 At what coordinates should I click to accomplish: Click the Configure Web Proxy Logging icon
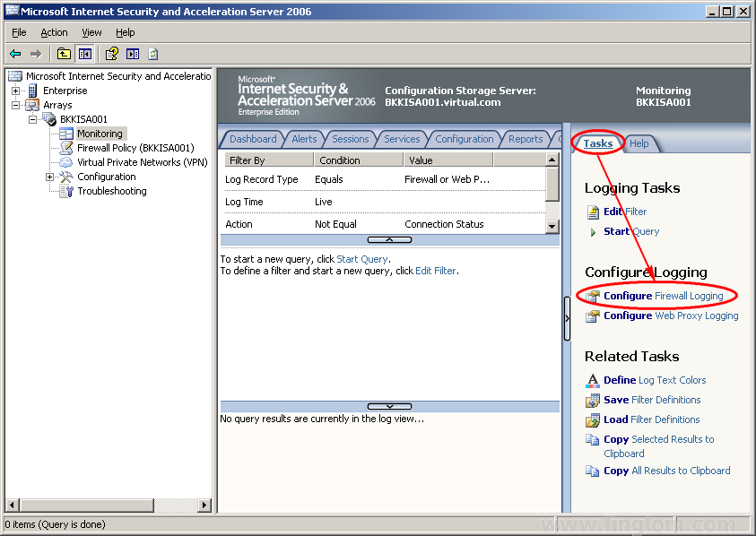593,316
